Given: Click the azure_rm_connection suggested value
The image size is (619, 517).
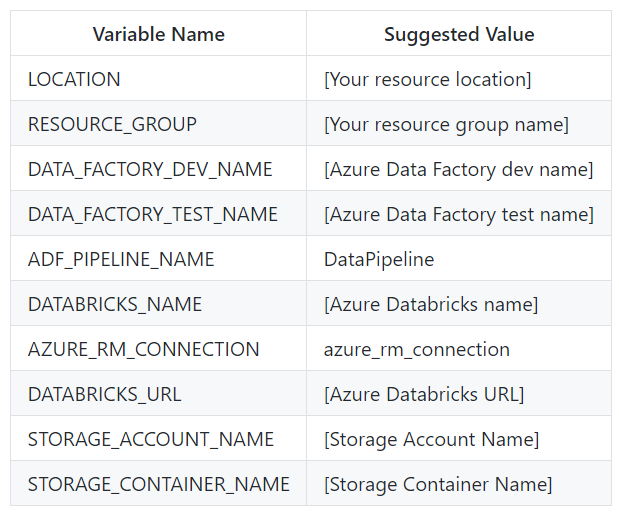Looking at the screenshot, I should click(417, 349).
